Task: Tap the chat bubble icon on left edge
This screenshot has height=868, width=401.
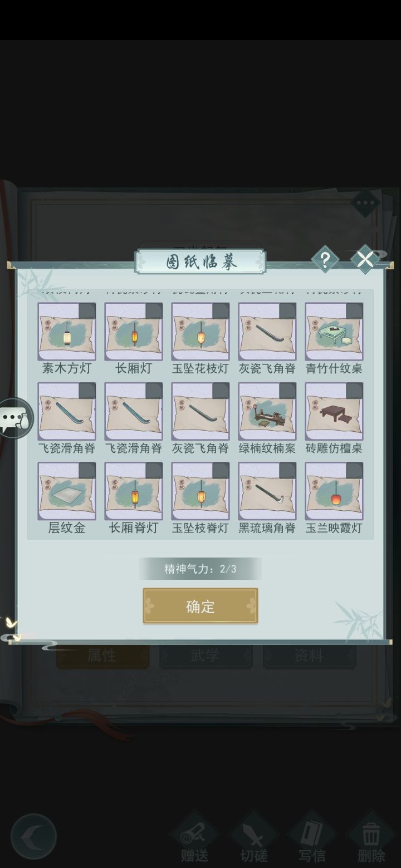Action: [x=16, y=418]
